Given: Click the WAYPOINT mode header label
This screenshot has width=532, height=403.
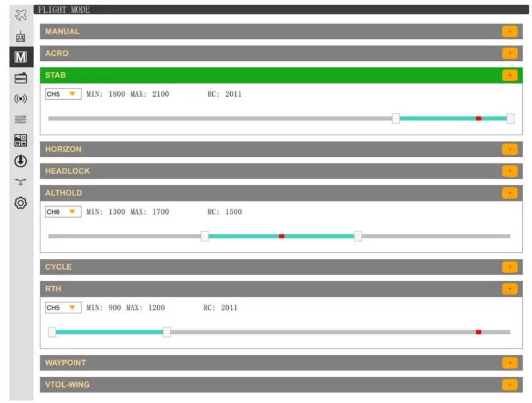Looking at the screenshot, I should coord(65,363).
